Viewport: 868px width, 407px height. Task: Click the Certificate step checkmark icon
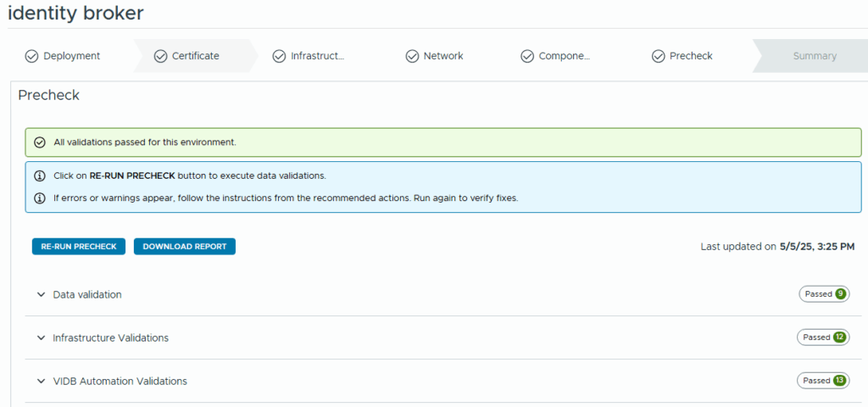tap(161, 56)
